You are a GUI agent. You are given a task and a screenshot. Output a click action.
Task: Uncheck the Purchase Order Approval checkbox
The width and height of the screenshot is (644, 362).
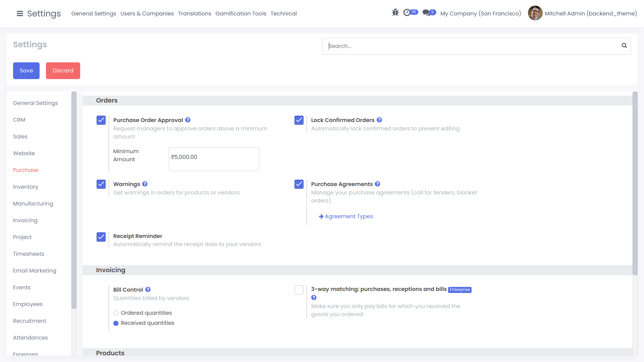pos(101,120)
